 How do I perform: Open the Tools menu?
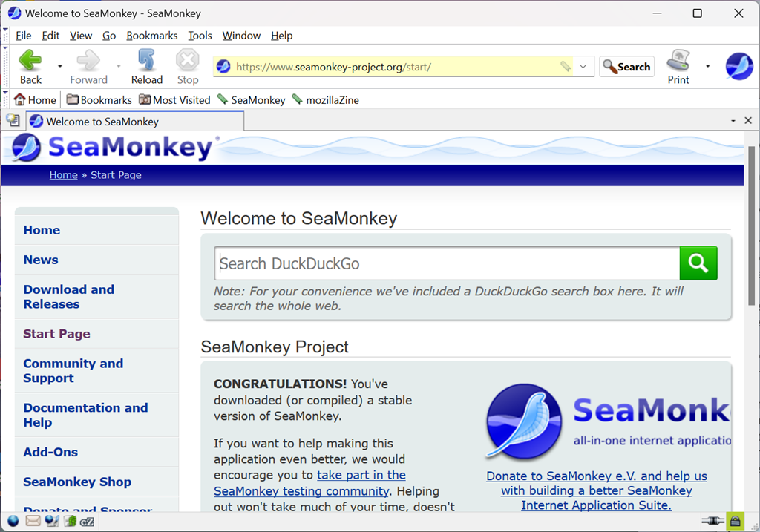click(200, 36)
